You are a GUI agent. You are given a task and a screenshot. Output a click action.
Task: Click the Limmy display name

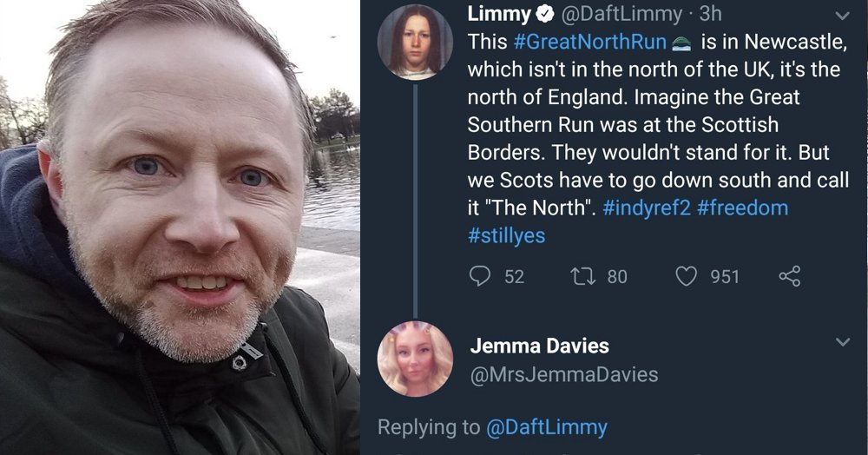pos(499,15)
